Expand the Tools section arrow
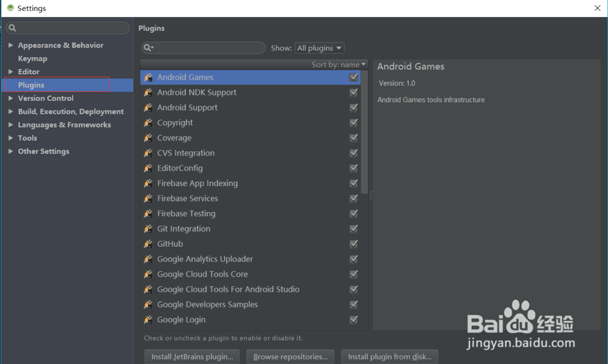Screen dimensions: 608x364 pos(10,137)
